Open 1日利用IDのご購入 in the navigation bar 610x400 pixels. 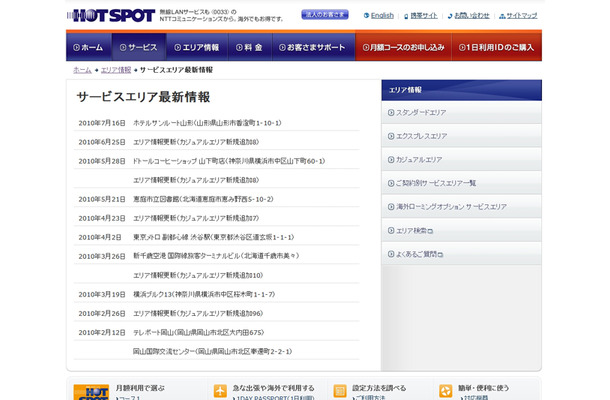tap(496, 47)
